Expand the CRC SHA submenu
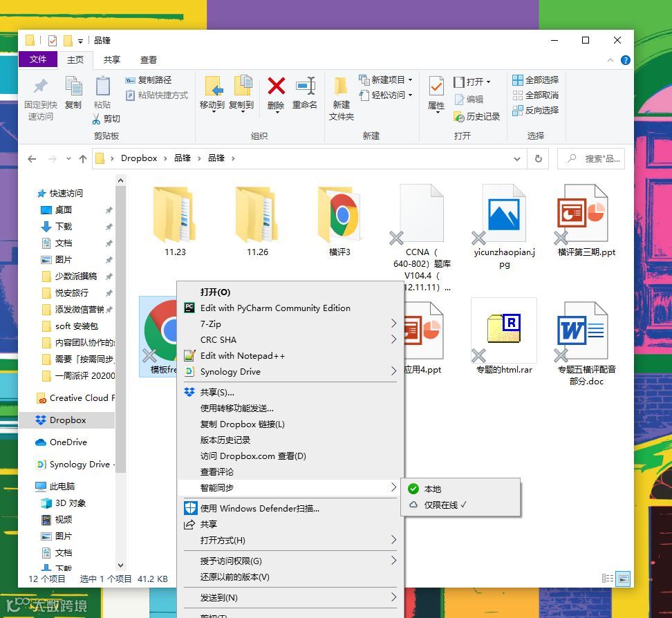 point(290,340)
